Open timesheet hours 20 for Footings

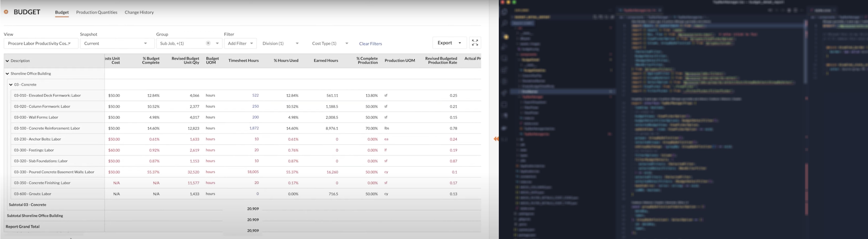(x=257, y=150)
